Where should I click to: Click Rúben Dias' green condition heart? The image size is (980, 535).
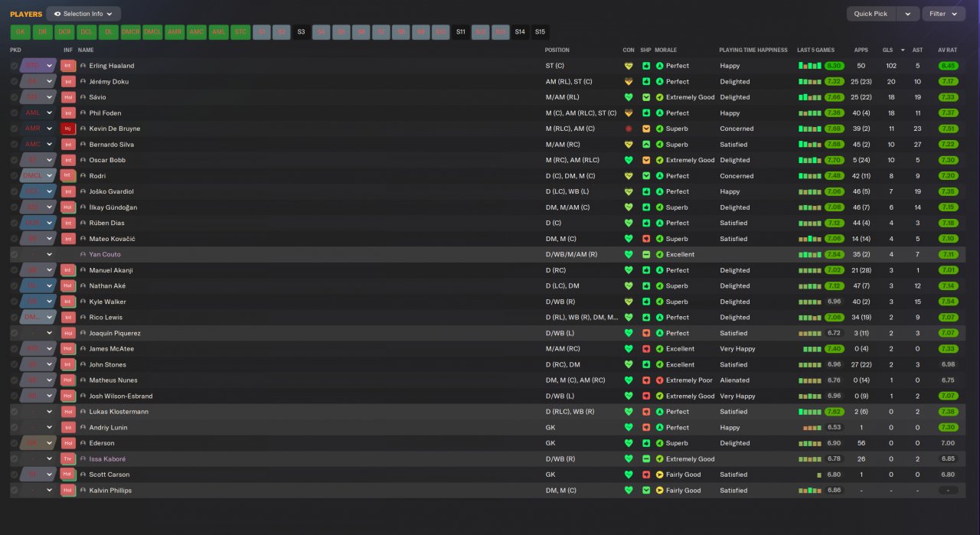click(x=629, y=223)
